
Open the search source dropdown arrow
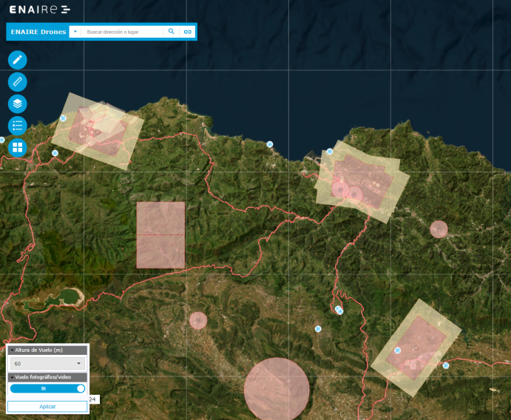(x=75, y=32)
